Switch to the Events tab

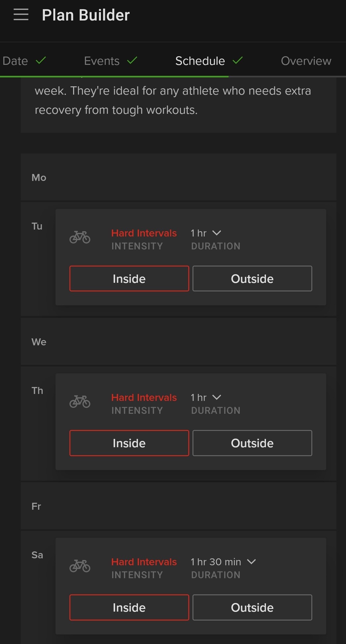point(102,61)
